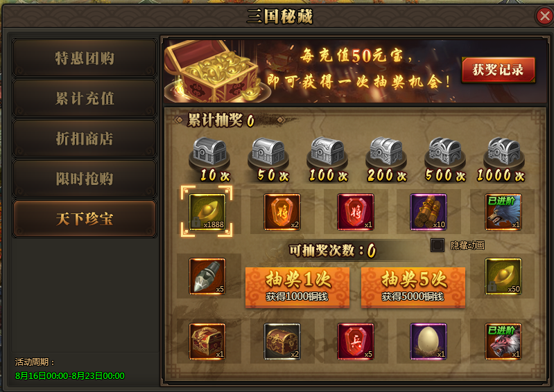Select the gold ingot x1888 prize icon
The image size is (554, 392).
(207, 212)
